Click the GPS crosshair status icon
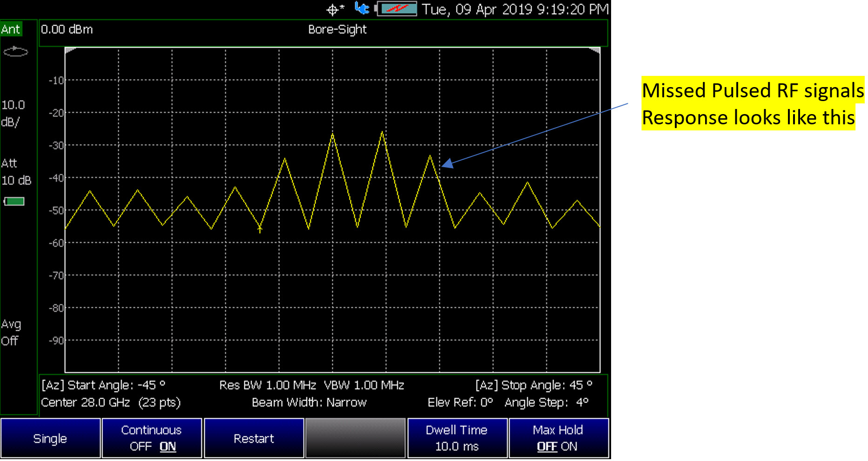Screen dimensions: 868x461 (335, 9)
